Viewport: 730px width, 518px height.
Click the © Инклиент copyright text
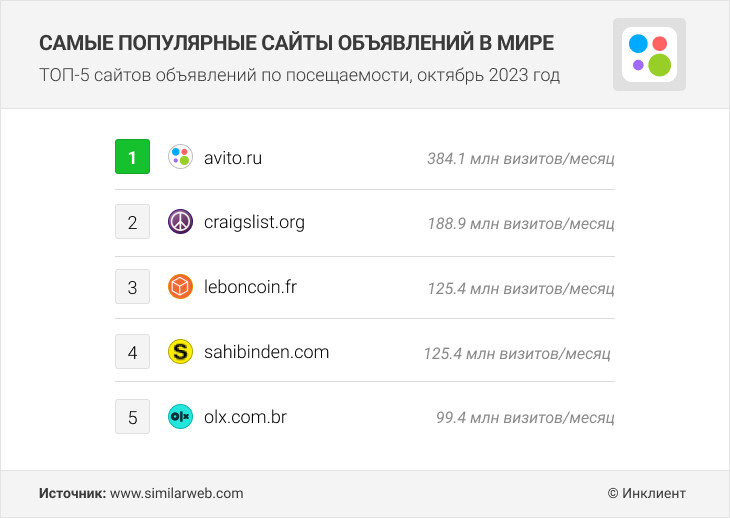pyautogui.click(x=646, y=493)
